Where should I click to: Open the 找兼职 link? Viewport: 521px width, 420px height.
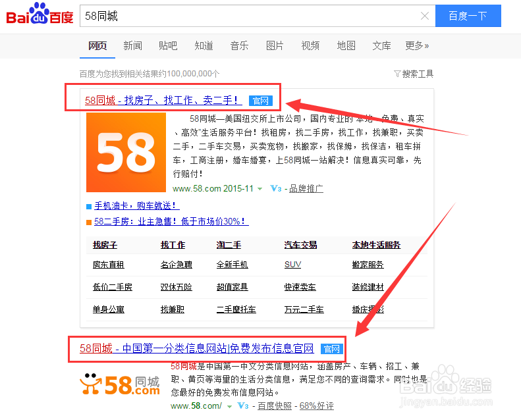[173, 309]
